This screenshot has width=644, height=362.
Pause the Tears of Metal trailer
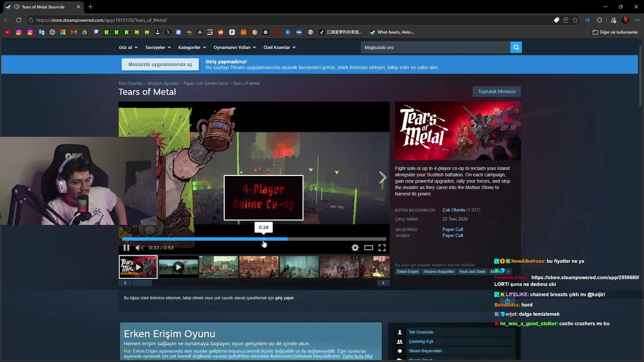click(126, 247)
